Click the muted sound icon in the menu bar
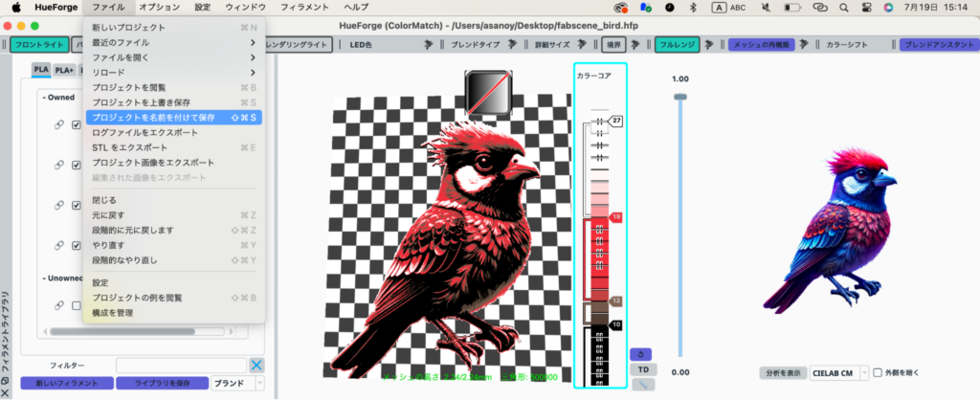Image resolution: width=980 pixels, height=400 pixels. [x=767, y=8]
